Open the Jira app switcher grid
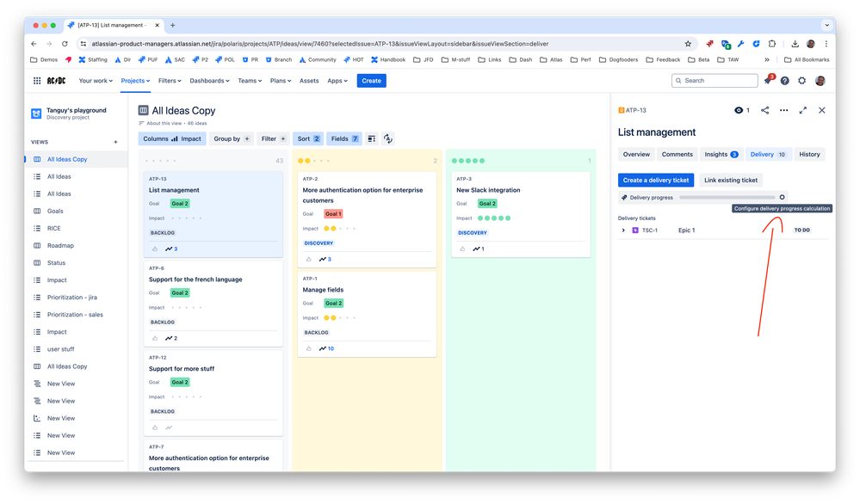Image resolution: width=860 pixels, height=504 pixels. click(37, 81)
